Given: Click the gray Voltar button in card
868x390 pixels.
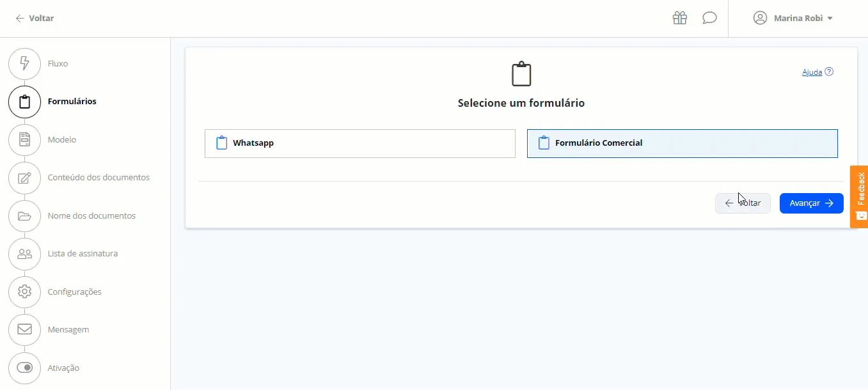Looking at the screenshot, I should click(743, 203).
